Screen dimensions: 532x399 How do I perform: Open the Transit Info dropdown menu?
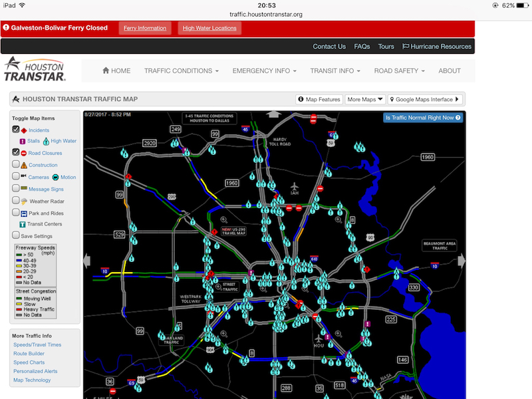click(x=335, y=70)
